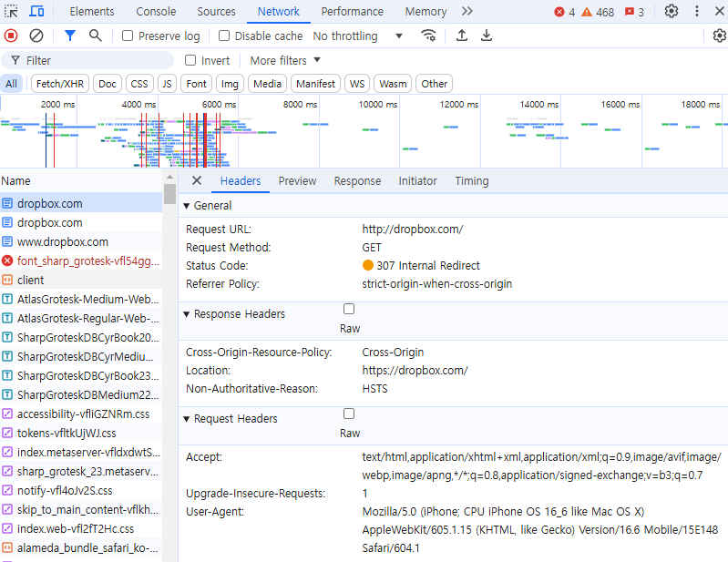Import HAR file with upload icon

click(462, 36)
